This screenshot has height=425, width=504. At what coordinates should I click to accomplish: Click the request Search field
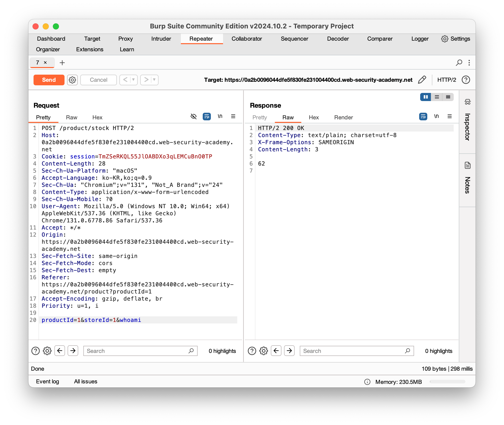(x=140, y=351)
